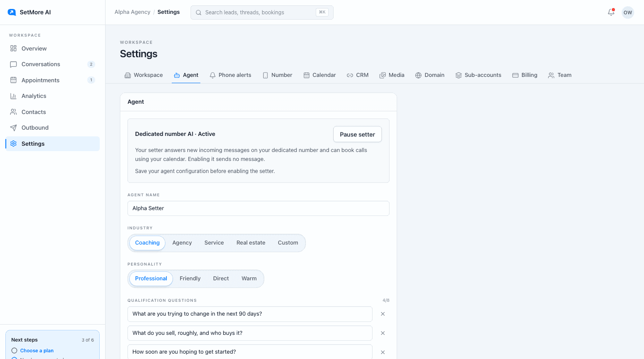Click the 'What do you sell' question field
The width and height of the screenshot is (644, 359).
250,333
